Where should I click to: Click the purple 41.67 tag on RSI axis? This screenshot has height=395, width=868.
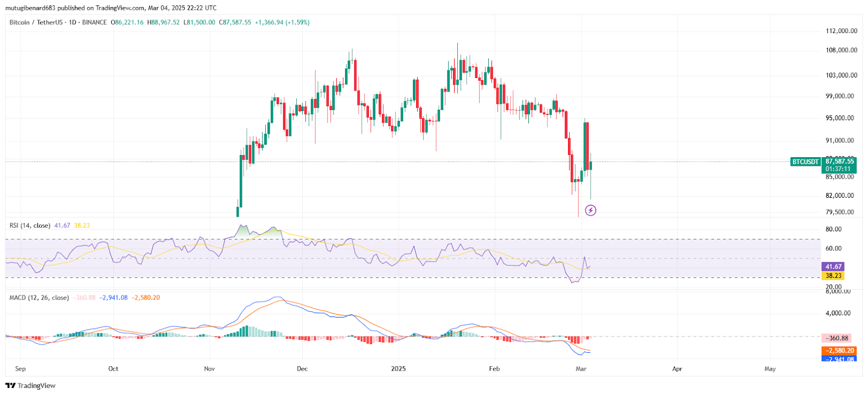pos(833,267)
